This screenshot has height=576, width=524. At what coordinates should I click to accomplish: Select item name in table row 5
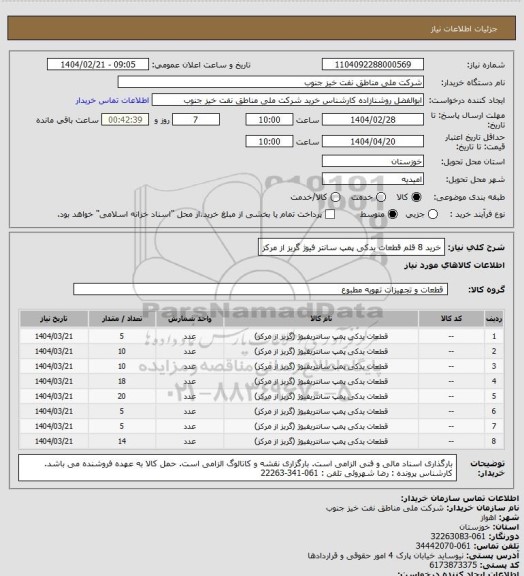pyautogui.click(x=321, y=397)
